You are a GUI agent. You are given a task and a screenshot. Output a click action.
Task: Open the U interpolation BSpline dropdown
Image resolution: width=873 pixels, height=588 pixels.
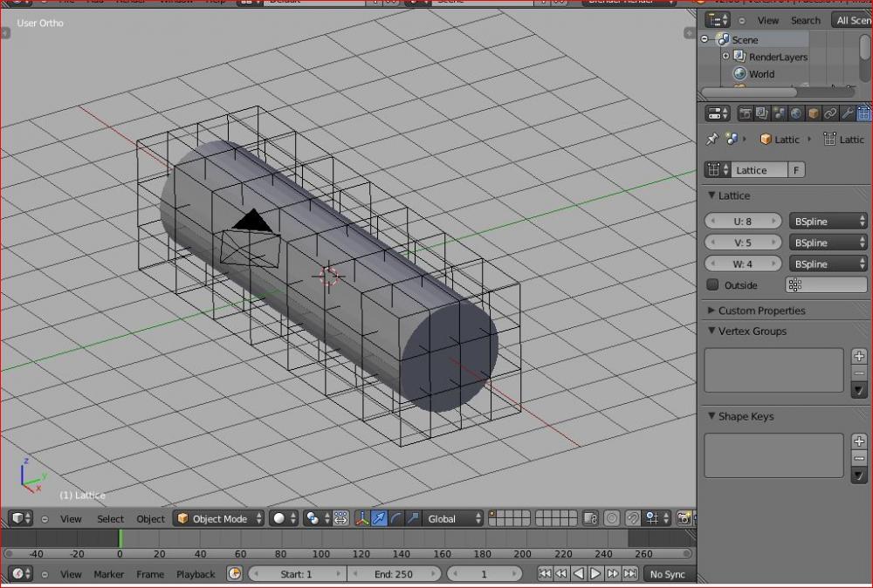pos(828,222)
